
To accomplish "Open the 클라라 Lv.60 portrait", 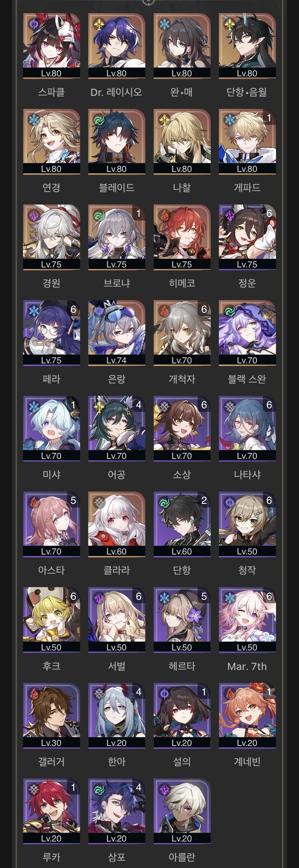I will click(x=117, y=524).
